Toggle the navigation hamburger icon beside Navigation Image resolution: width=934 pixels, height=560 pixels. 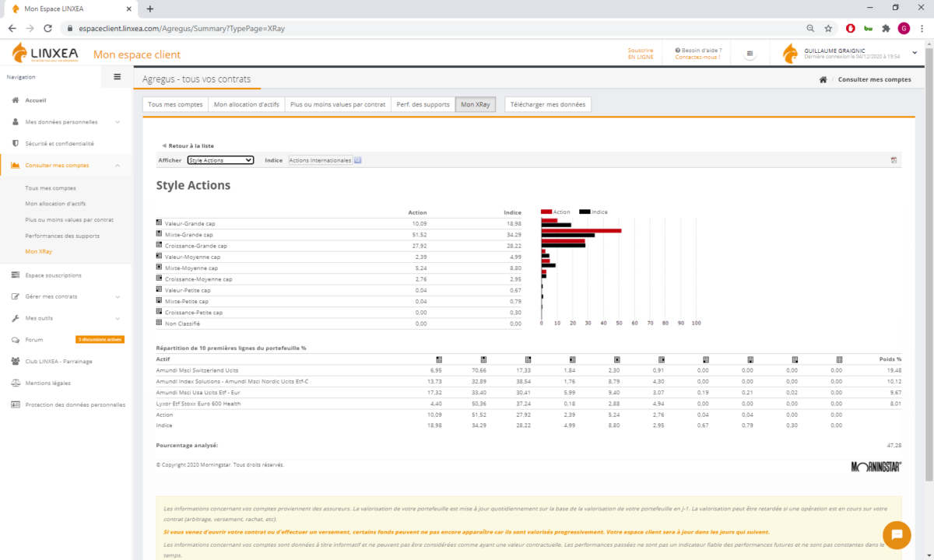click(x=118, y=77)
